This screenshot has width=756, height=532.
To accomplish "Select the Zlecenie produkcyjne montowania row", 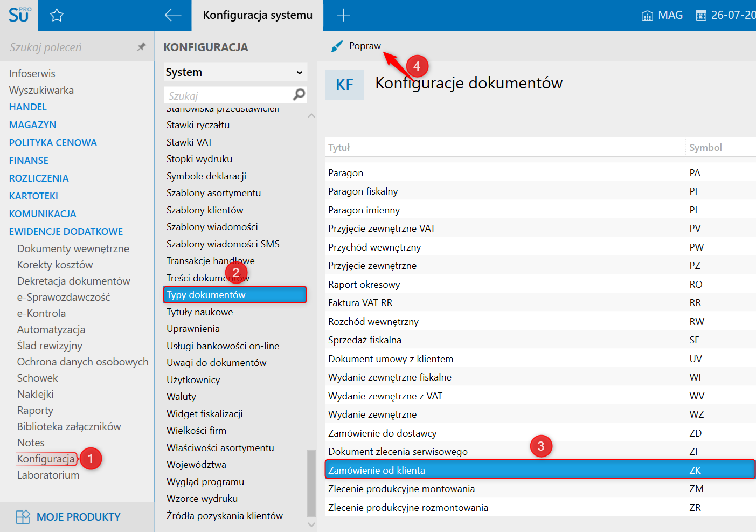I will (540, 489).
